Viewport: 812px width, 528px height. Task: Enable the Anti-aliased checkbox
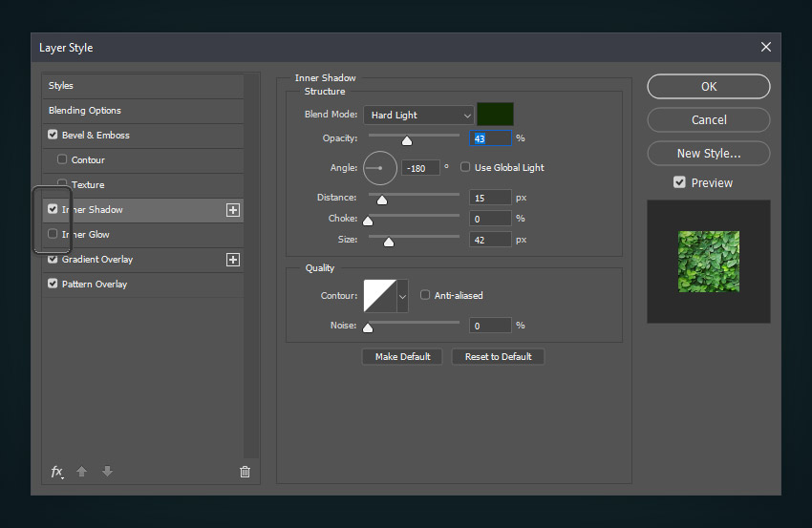click(425, 296)
